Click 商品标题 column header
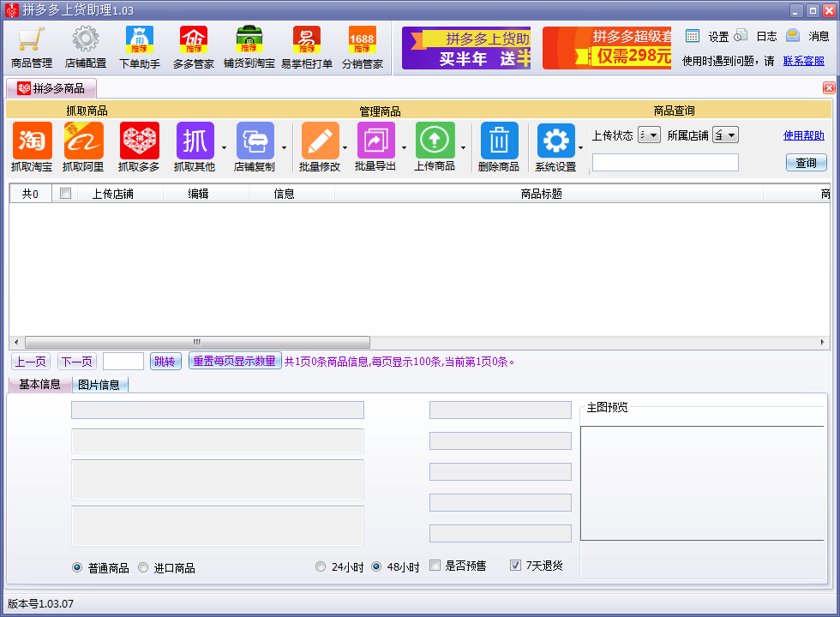840x617 pixels. [542, 194]
